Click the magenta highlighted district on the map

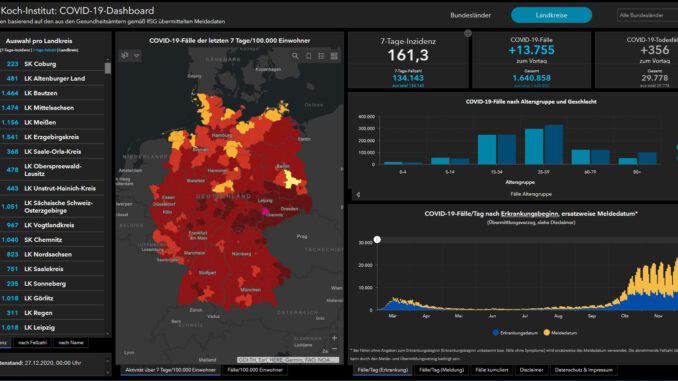tap(265, 211)
